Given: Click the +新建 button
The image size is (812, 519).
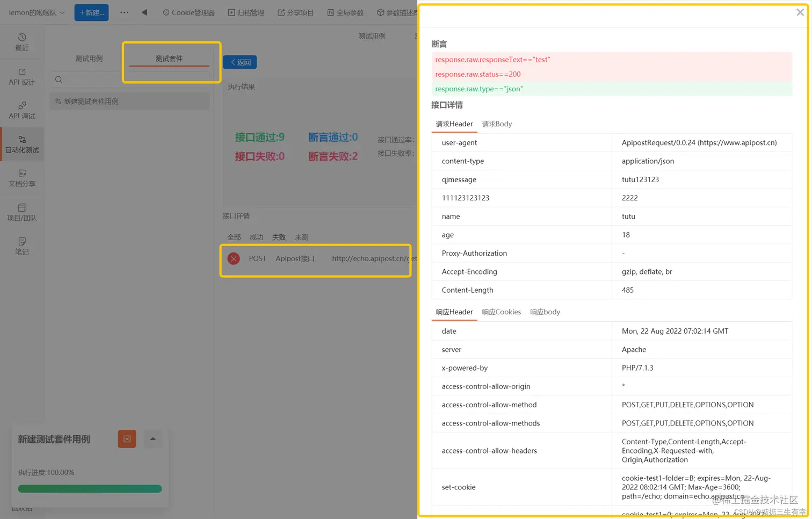Looking at the screenshot, I should click(x=91, y=12).
